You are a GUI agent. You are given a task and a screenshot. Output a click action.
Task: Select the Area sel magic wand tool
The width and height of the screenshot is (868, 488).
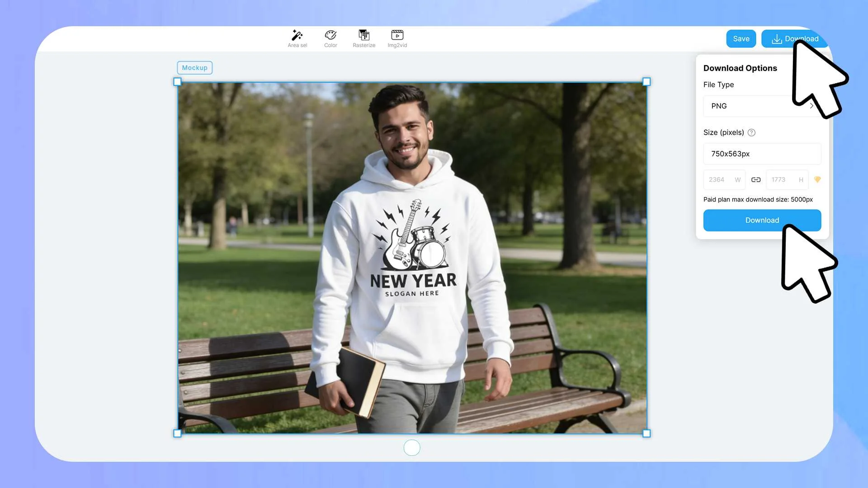(x=297, y=38)
